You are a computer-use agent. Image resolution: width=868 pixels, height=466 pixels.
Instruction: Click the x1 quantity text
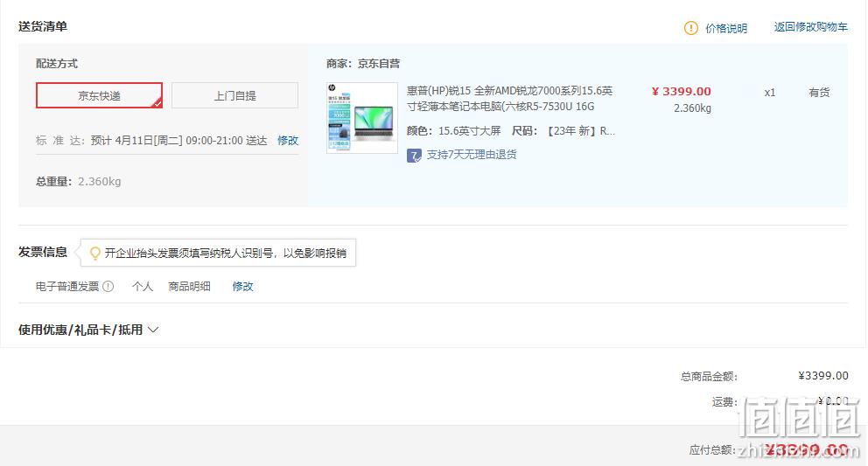769,93
